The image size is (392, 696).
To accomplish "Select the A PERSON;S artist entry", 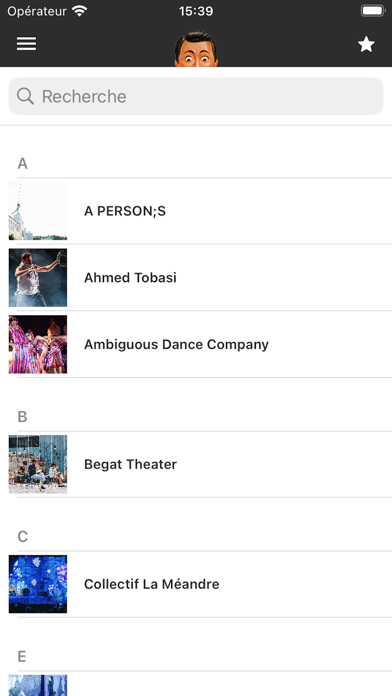I will click(200, 211).
